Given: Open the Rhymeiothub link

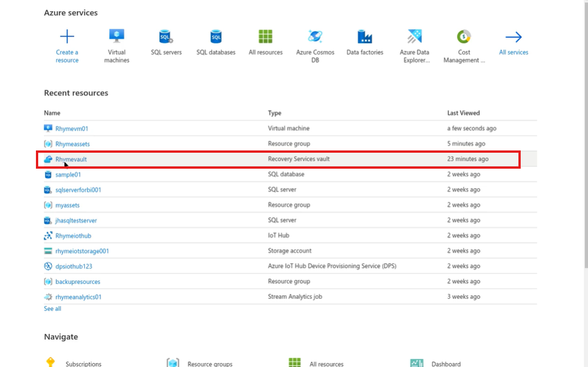Looking at the screenshot, I should (73, 236).
